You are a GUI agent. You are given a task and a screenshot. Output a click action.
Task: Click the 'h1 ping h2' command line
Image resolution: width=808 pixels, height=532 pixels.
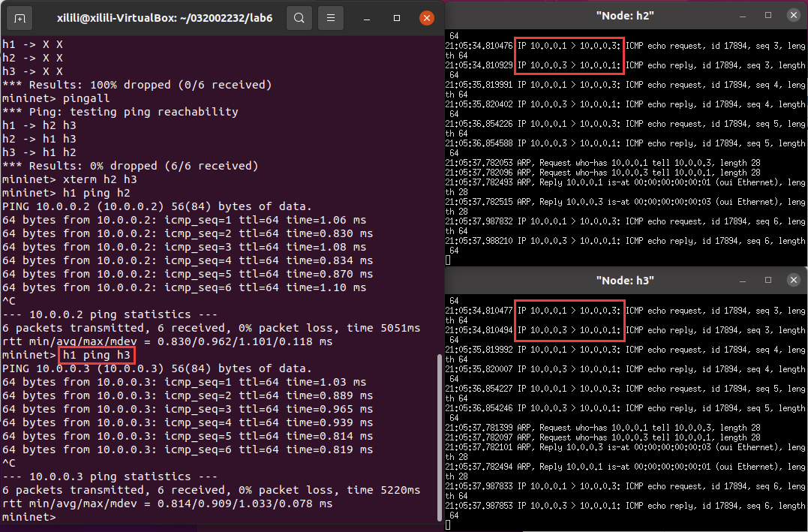[66, 194]
